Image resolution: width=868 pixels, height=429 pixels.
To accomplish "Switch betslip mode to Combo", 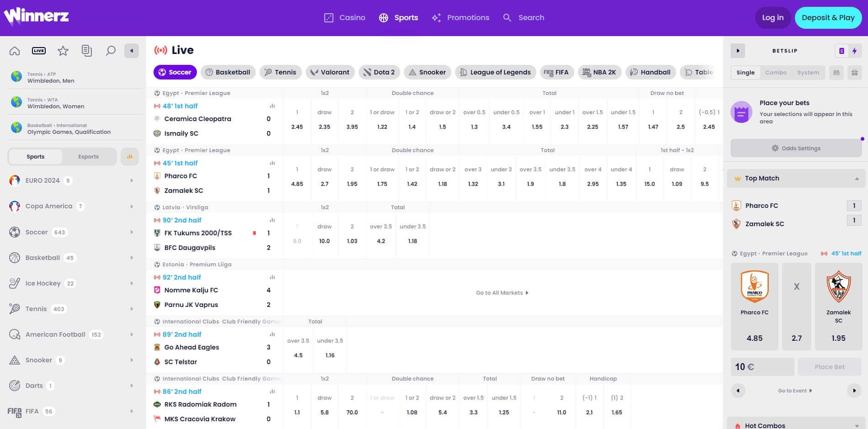I will click(x=776, y=72).
